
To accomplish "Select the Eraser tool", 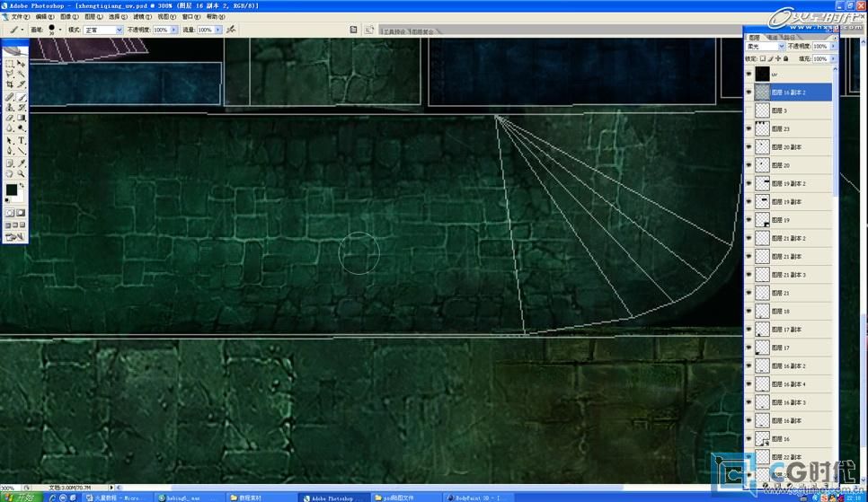I will coord(9,119).
